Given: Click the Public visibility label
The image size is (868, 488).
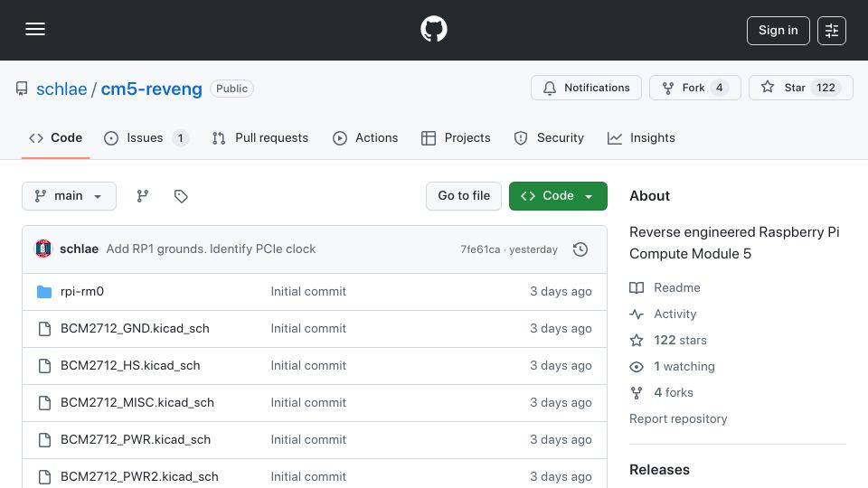Looking at the screenshot, I should click(x=232, y=89).
